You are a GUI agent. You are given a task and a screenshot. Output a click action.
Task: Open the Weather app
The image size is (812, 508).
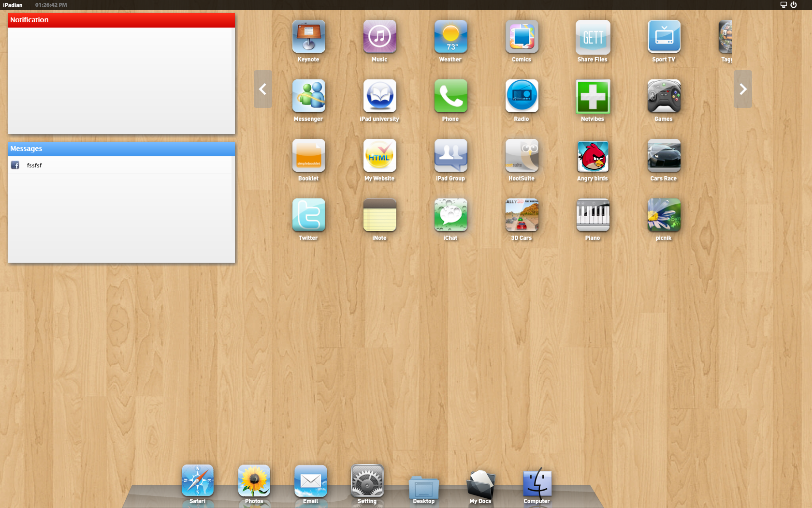click(x=450, y=37)
